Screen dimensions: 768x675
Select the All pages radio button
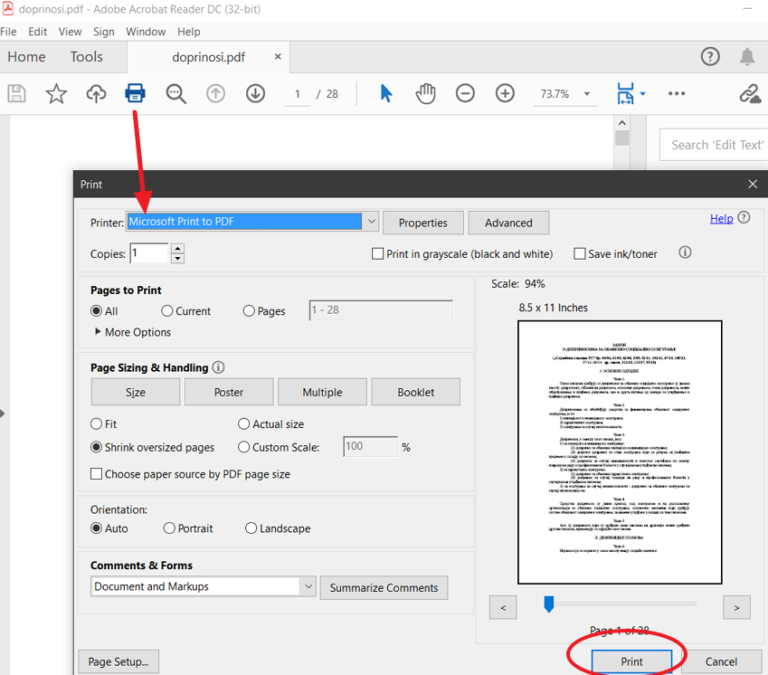96,311
